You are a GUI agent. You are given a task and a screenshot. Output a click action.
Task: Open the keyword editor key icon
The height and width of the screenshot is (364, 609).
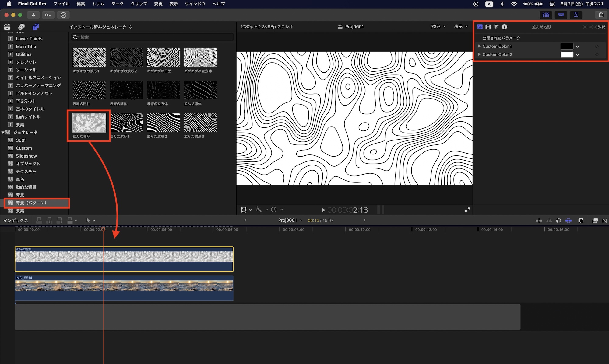[48, 15]
